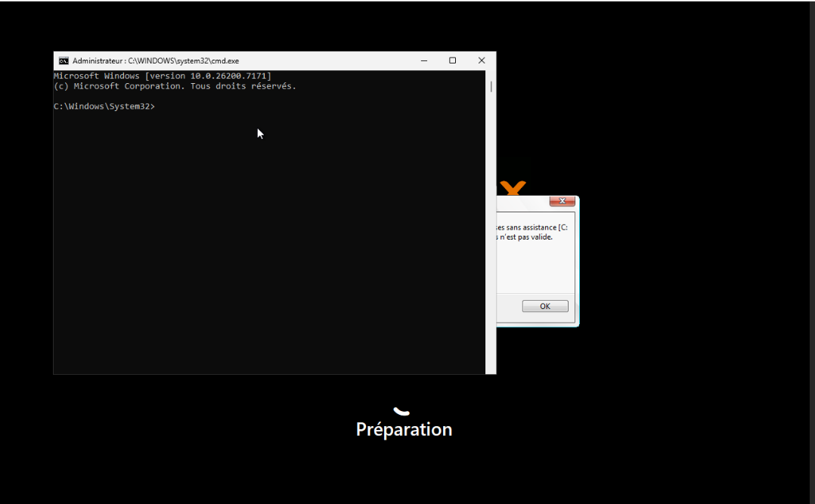Image resolution: width=815 pixels, height=504 pixels.
Task: Maximize the Administrateur command prompt window
Action: coord(453,60)
